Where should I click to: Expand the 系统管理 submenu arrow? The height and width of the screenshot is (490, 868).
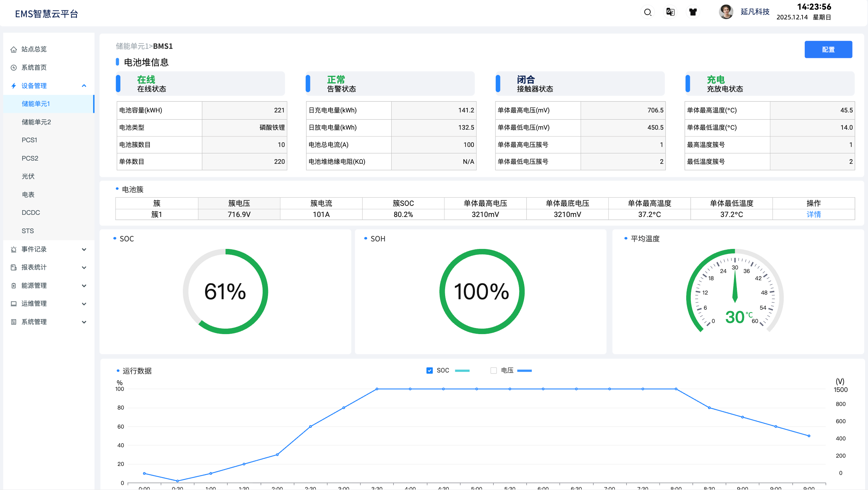(x=84, y=322)
